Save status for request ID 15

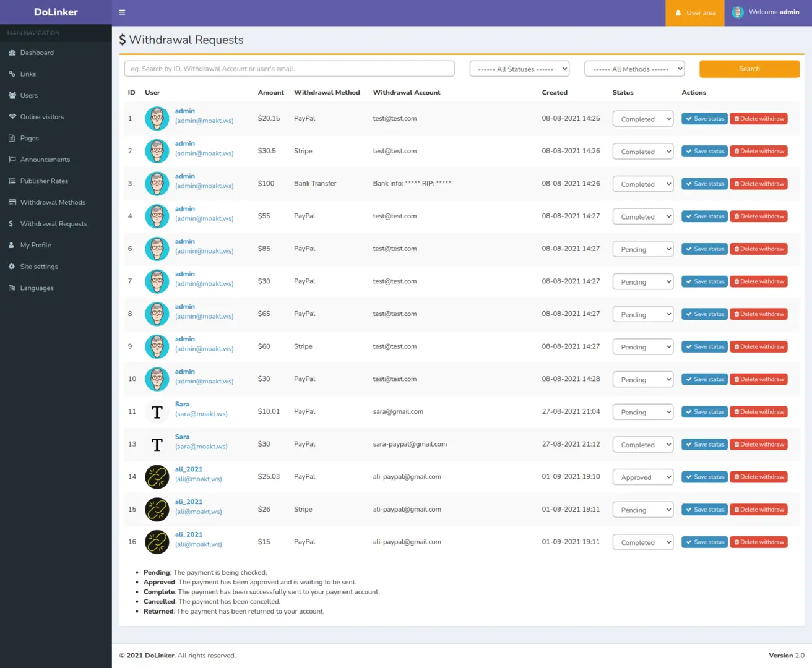click(x=705, y=510)
